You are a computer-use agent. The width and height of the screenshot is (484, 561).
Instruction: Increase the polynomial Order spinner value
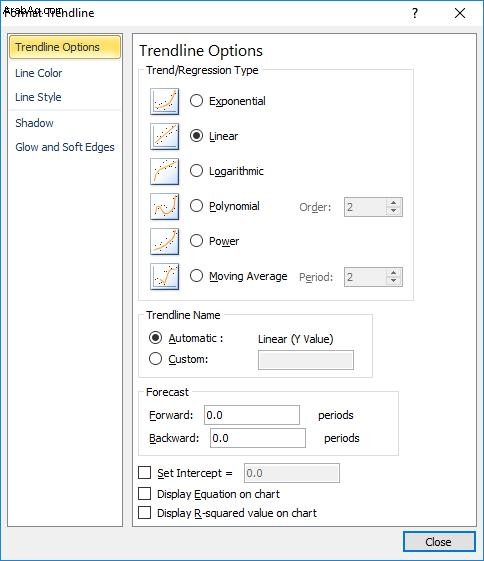point(393,203)
